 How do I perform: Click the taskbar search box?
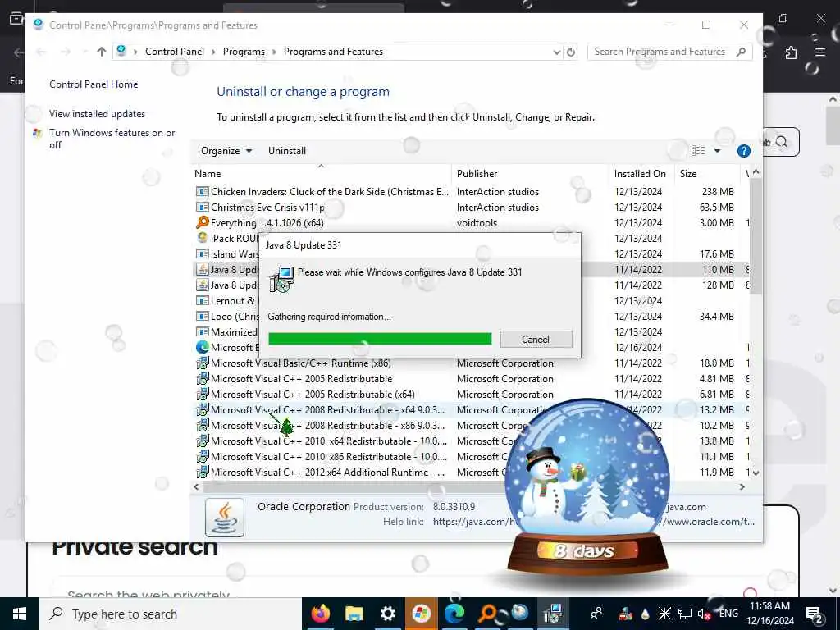coord(171,614)
